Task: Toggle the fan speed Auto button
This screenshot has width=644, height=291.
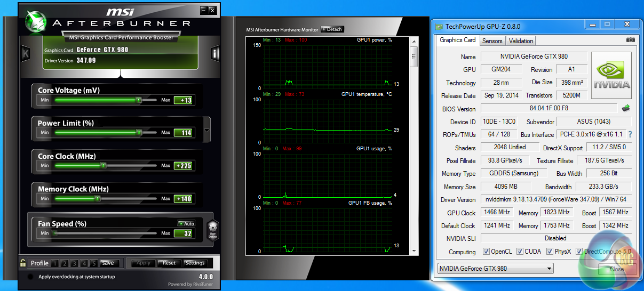Action: point(186,223)
